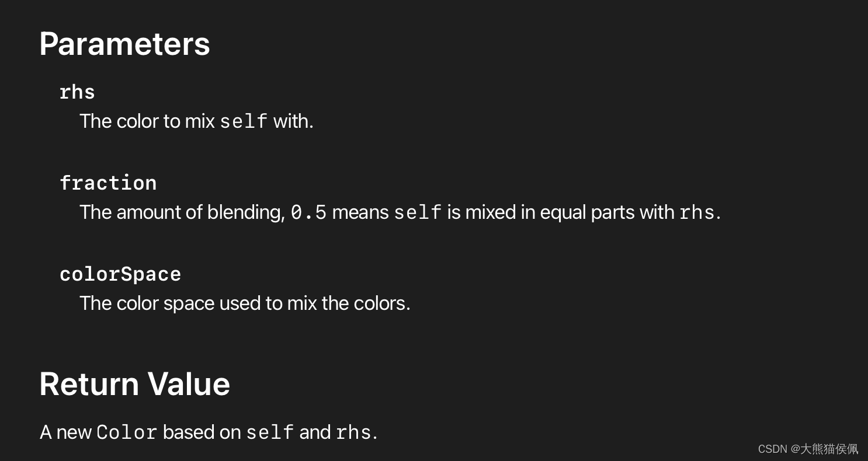Click the 0.5 code value
The width and height of the screenshot is (868, 461).
coord(308,212)
